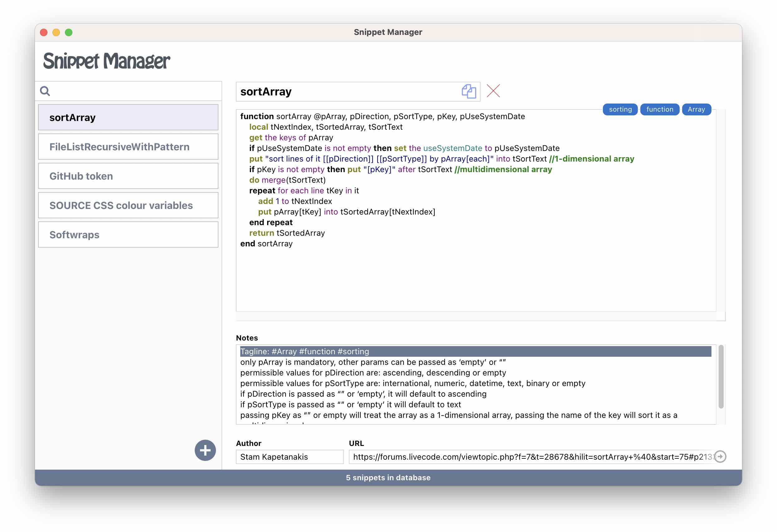Click the yellow minimize window button

pos(56,32)
